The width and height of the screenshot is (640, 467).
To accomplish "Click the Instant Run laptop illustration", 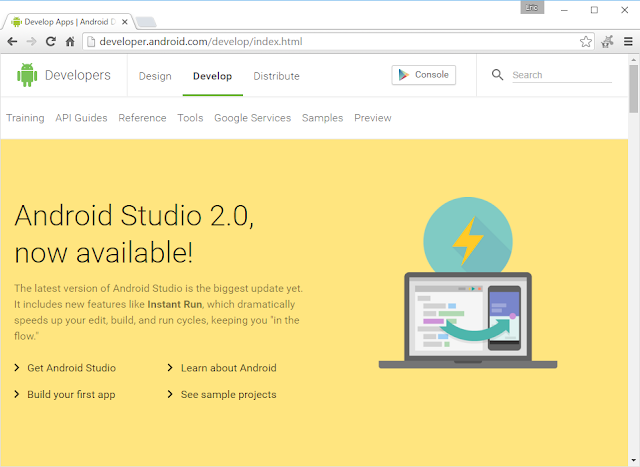I will click(x=468, y=320).
